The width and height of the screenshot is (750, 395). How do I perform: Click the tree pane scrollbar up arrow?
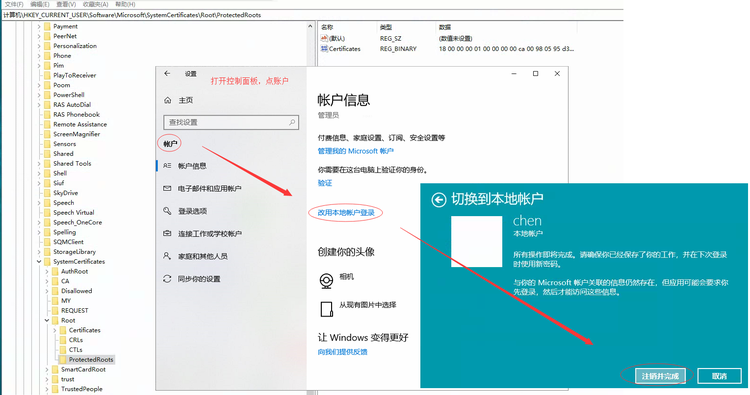click(x=310, y=27)
